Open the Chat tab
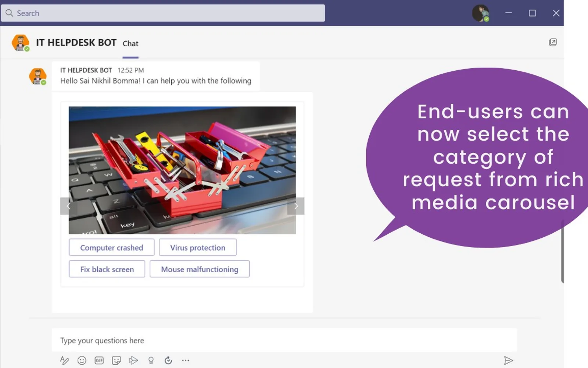The image size is (588, 368). [x=130, y=43]
